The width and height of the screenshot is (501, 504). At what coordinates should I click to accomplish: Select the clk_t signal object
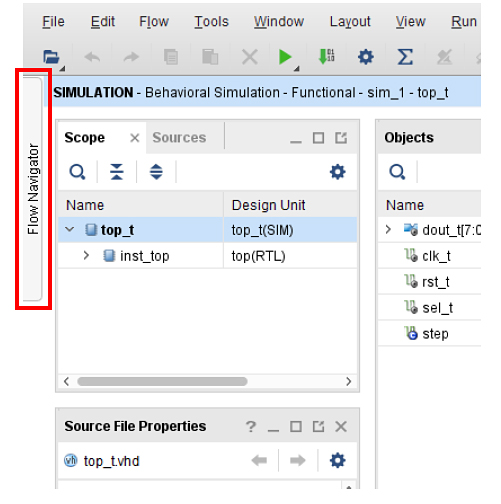436,256
